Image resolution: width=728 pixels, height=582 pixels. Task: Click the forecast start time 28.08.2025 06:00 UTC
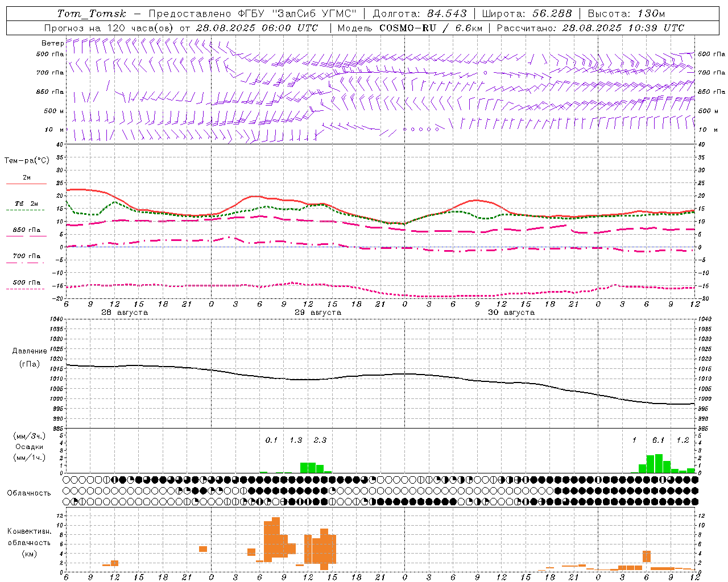257,28
